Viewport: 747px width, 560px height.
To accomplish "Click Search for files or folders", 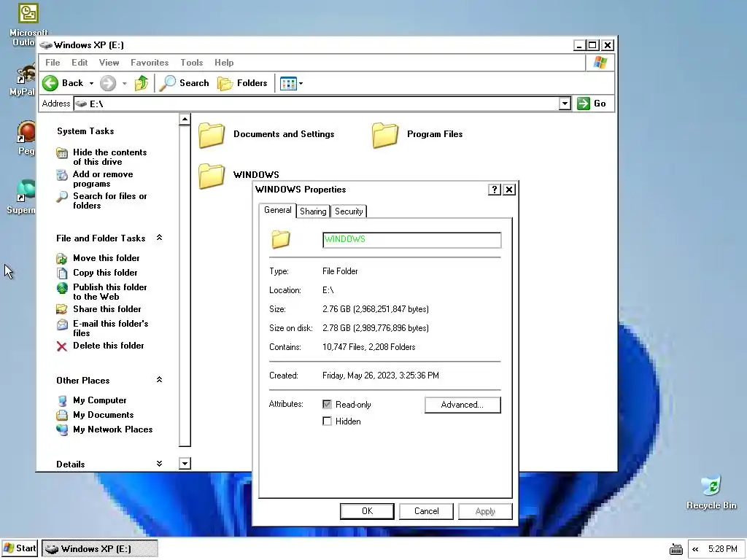I will point(109,201).
